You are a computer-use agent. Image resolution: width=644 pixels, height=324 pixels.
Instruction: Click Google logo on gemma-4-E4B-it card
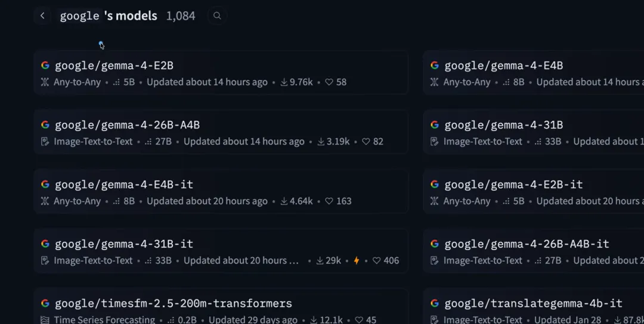pos(45,184)
